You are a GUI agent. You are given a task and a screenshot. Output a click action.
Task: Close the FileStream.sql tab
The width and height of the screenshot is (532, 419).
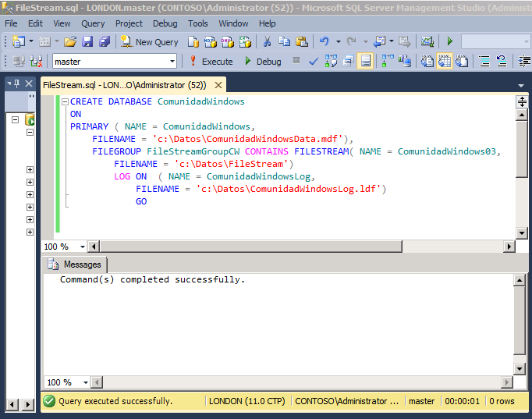click(x=218, y=85)
